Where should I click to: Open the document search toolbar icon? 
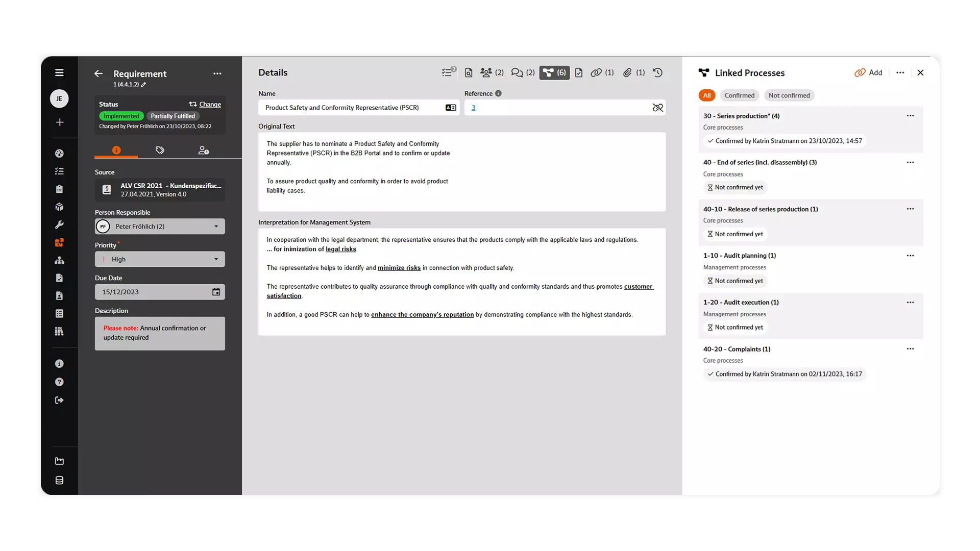pos(469,72)
